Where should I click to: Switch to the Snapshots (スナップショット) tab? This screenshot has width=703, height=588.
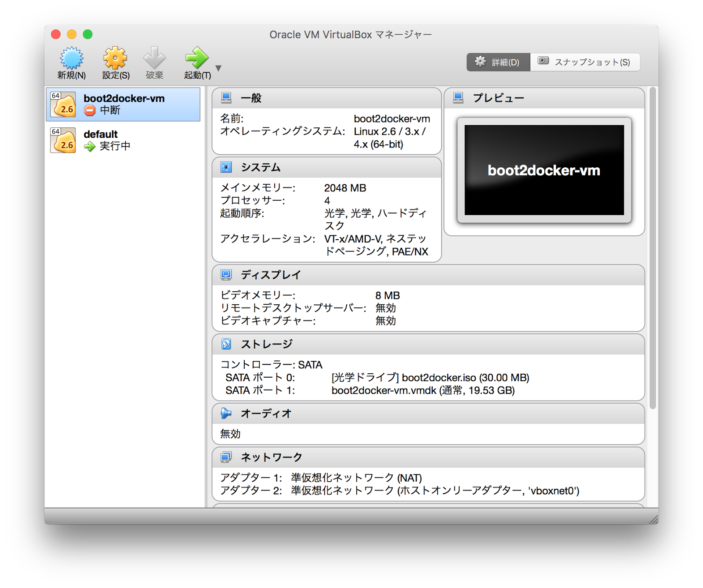(585, 62)
